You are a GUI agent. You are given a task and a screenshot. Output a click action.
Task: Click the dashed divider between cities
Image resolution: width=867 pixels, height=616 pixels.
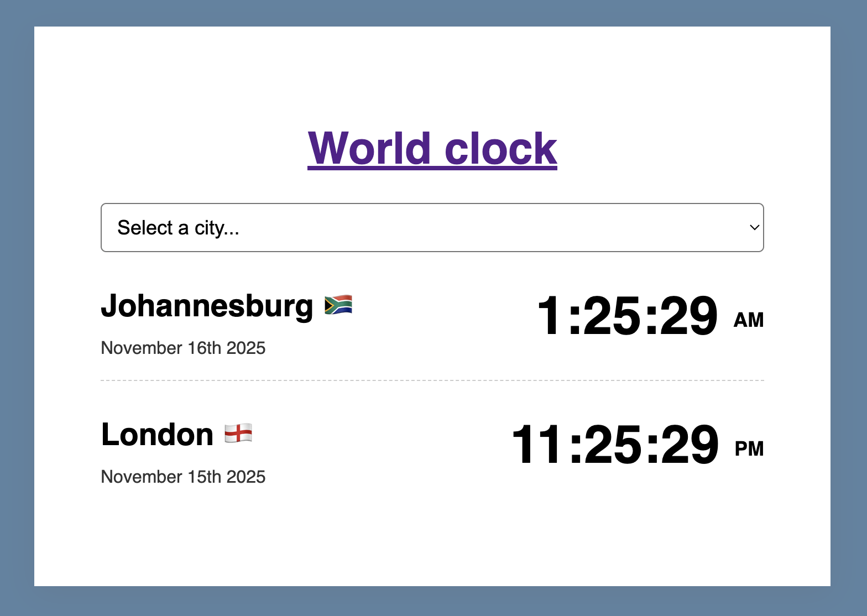coord(432,380)
